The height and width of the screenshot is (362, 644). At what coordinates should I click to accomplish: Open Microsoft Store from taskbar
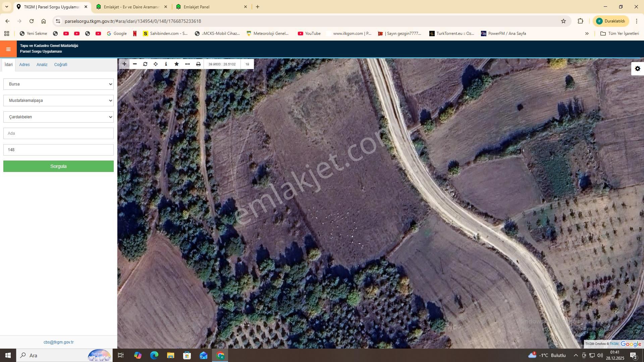pyautogui.click(x=187, y=355)
